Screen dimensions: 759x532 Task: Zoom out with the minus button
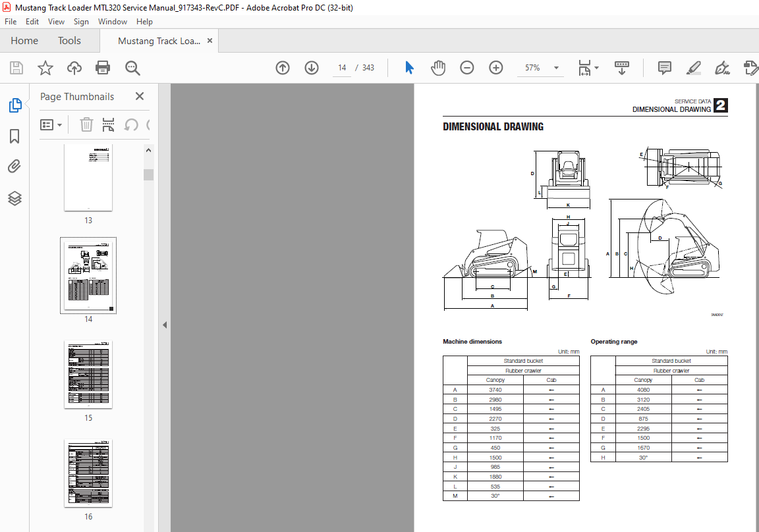click(467, 68)
